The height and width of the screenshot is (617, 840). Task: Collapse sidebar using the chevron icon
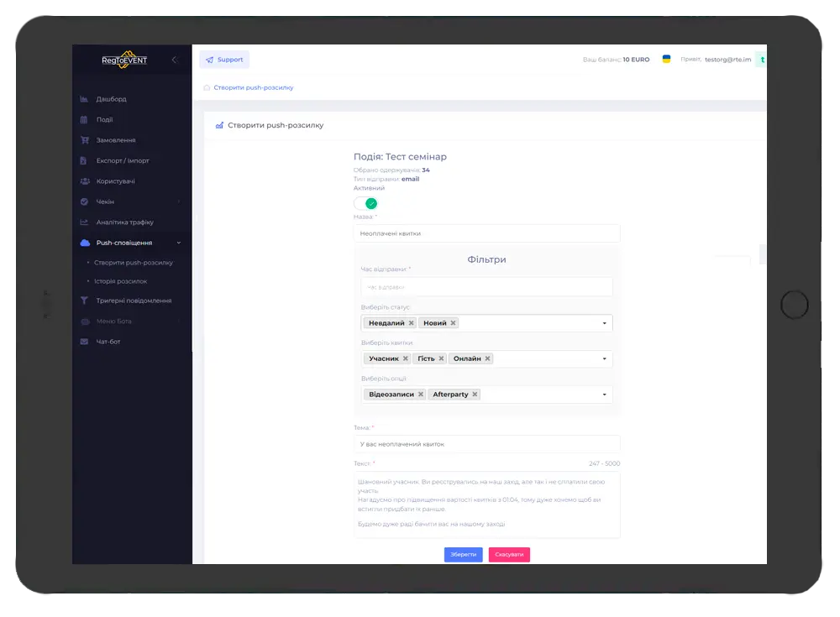[x=175, y=60]
